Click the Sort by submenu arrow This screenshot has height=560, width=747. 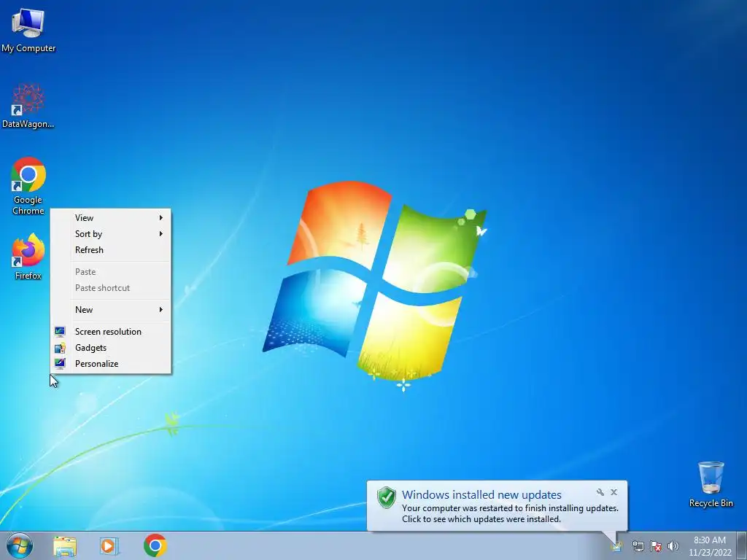[161, 234]
